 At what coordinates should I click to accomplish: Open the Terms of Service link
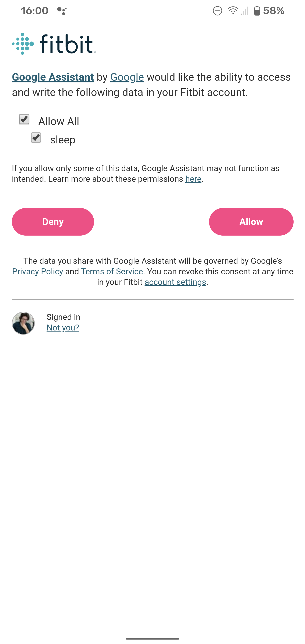tap(112, 271)
